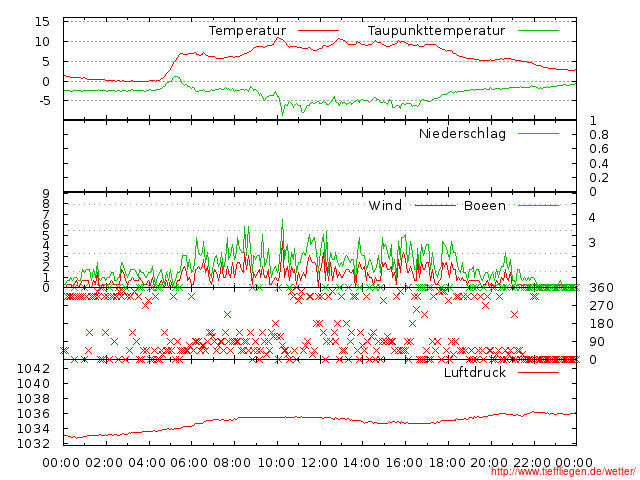The width and height of the screenshot is (640, 480).
Task: Click the 0.6 precipitation axis value
Action: 599,149
